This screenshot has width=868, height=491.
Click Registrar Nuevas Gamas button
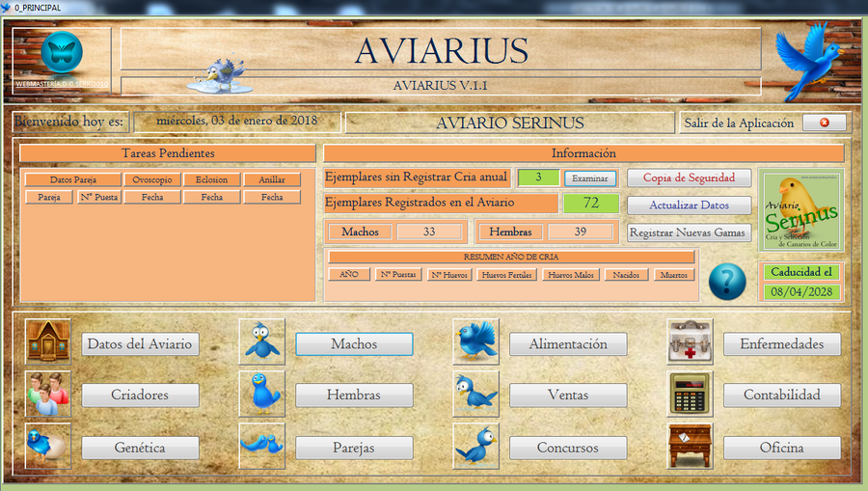point(689,232)
